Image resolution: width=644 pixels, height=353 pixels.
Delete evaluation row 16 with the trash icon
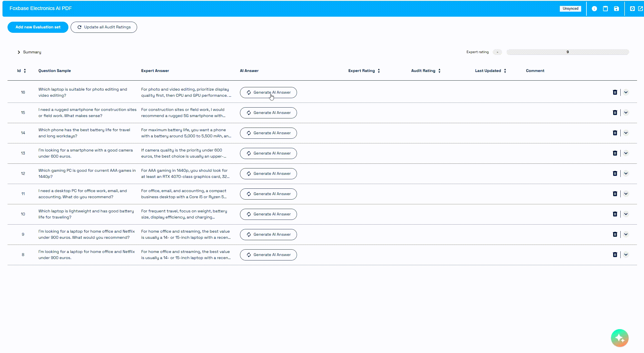click(615, 92)
